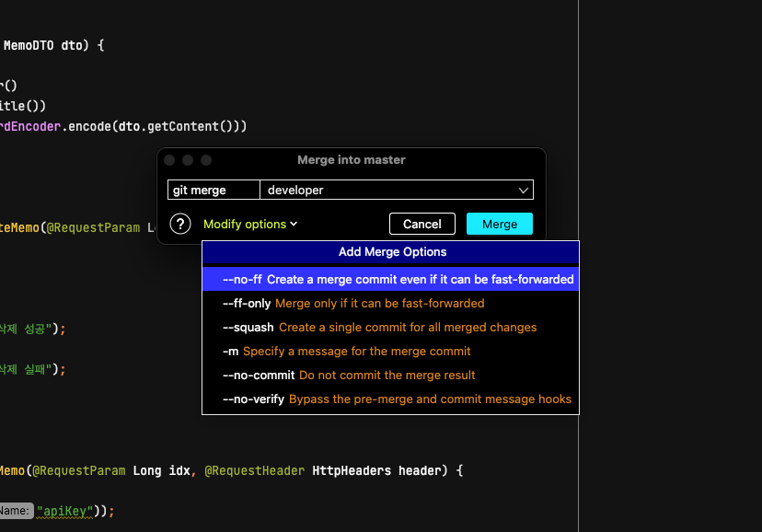Choose the -m message option
The height and width of the screenshot is (532, 762).
(390, 351)
